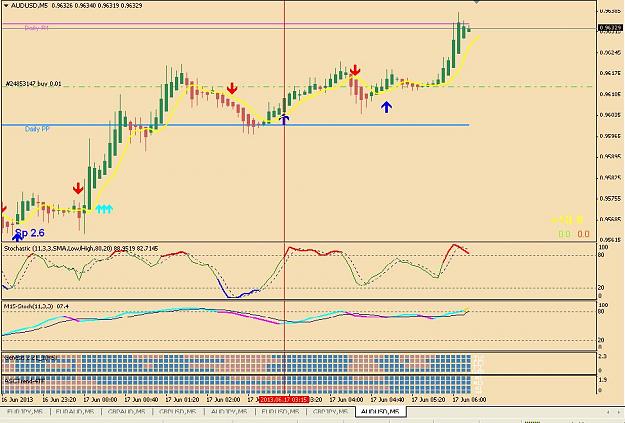
Task: Switch to the GBPUSD,M5 chart tab
Action: 177,411
